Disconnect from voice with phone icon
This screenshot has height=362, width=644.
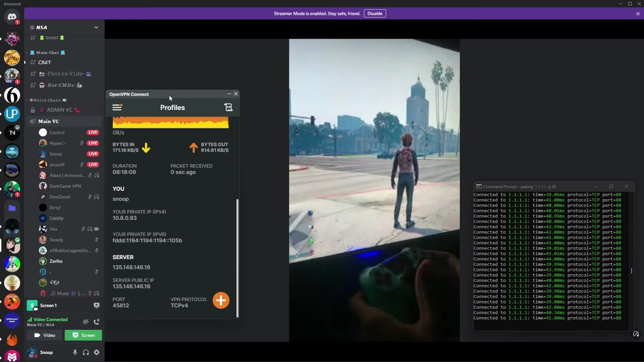pyautogui.click(x=97, y=322)
